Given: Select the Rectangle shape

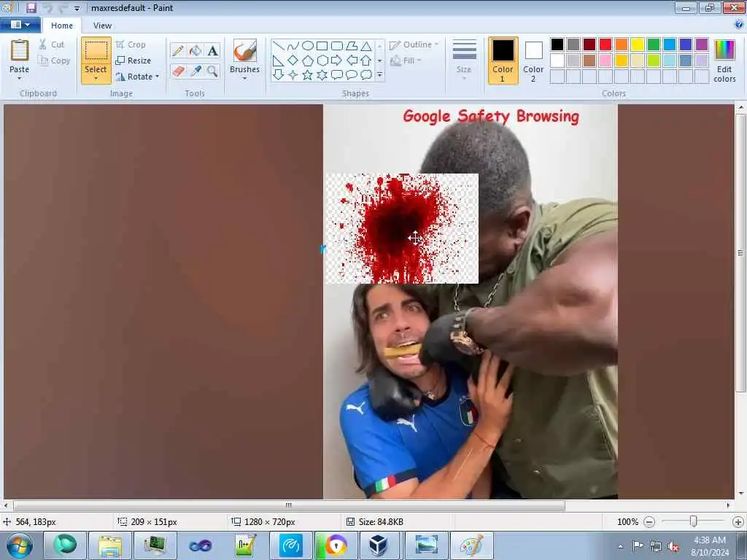Looking at the screenshot, I should pos(322,46).
